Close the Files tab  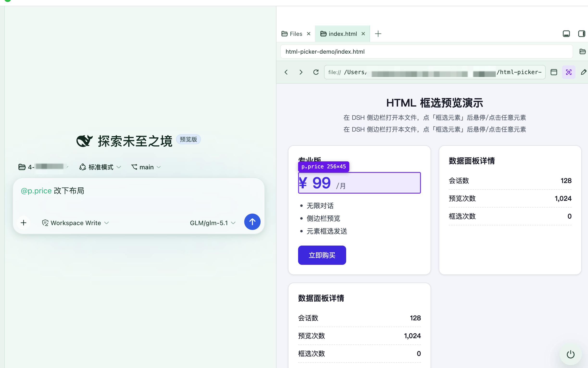click(x=309, y=34)
